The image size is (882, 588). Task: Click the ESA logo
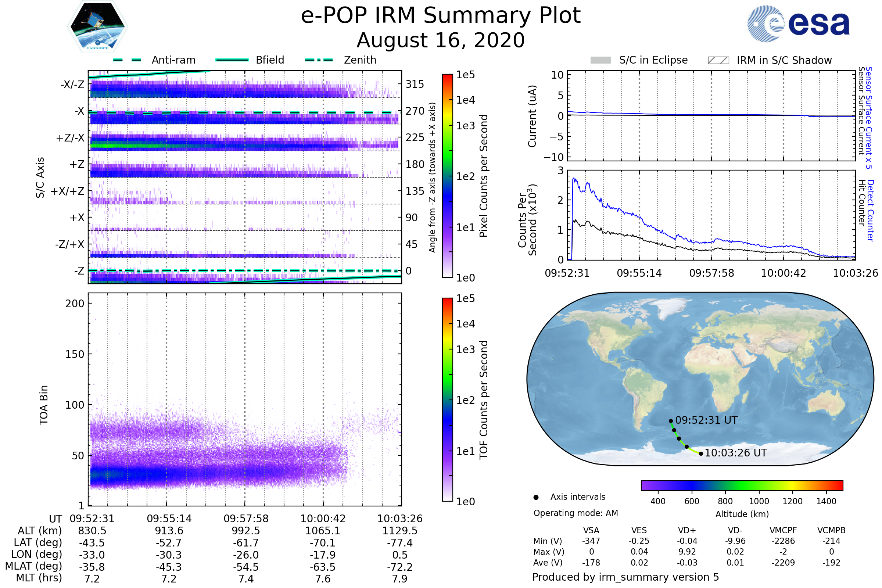[x=799, y=24]
